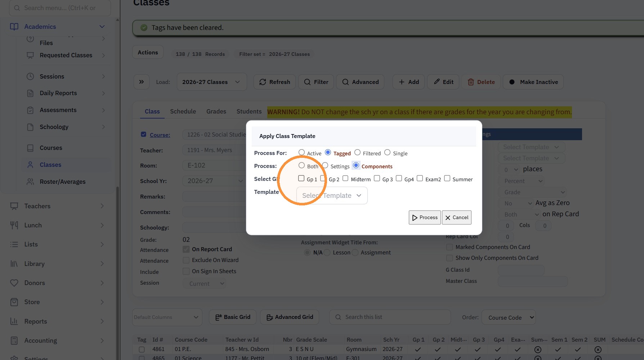The height and width of the screenshot is (360, 644).
Task: Open the Default Columns dropdown
Action: [x=167, y=317]
